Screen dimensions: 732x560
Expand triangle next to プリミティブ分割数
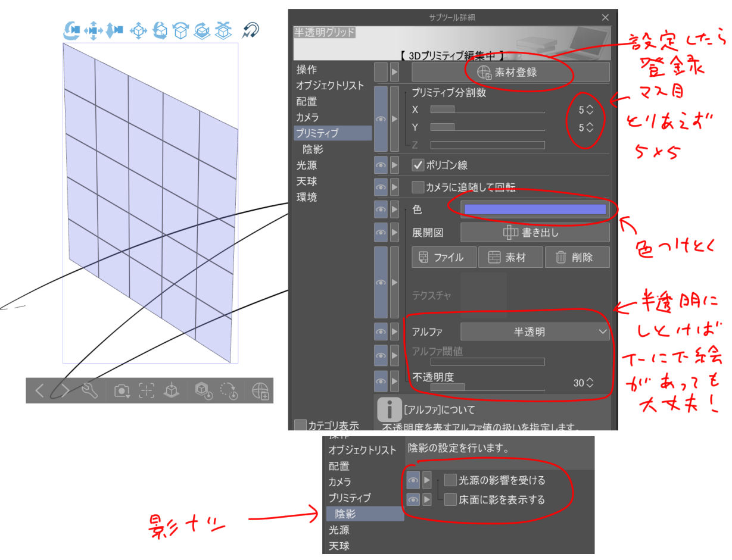click(394, 118)
